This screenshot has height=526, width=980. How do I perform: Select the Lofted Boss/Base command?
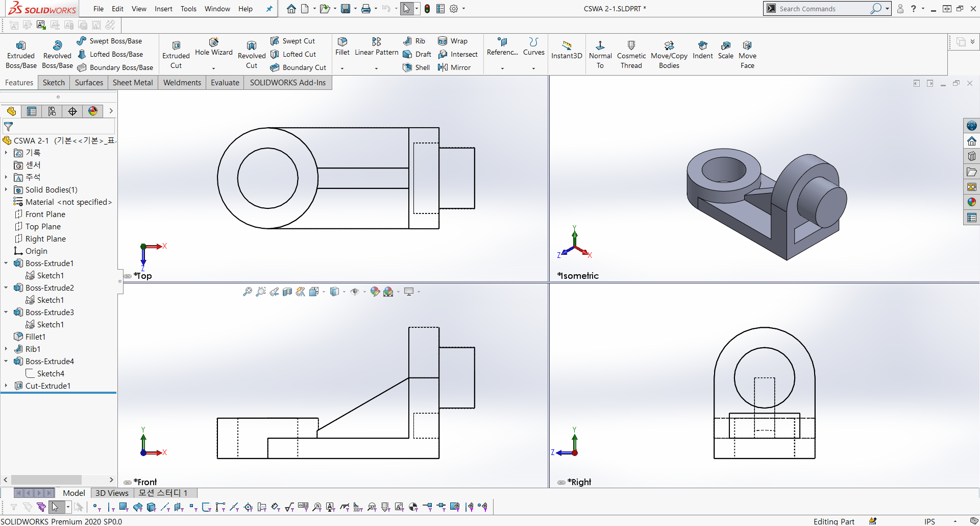(x=110, y=54)
